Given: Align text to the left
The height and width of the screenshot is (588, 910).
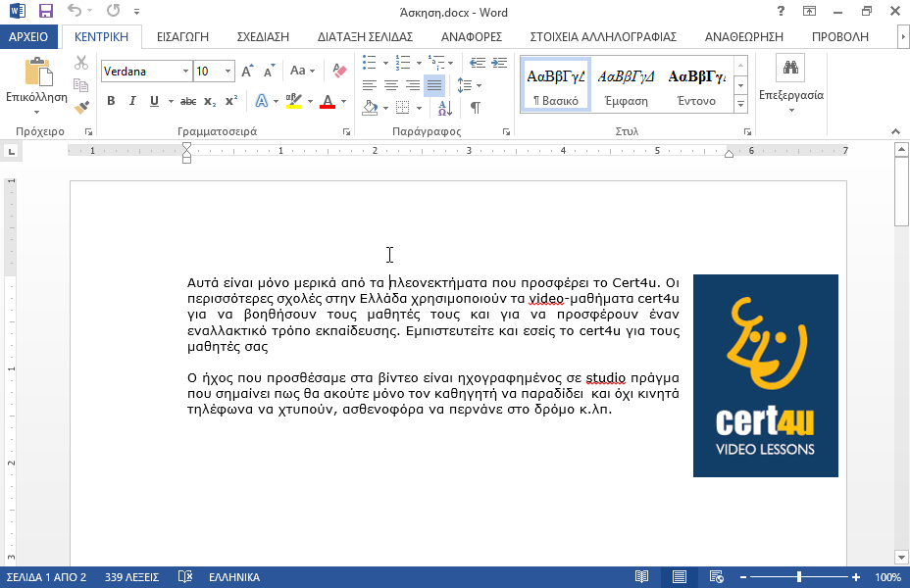Looking at the screenshot, I should coord(369,85).
